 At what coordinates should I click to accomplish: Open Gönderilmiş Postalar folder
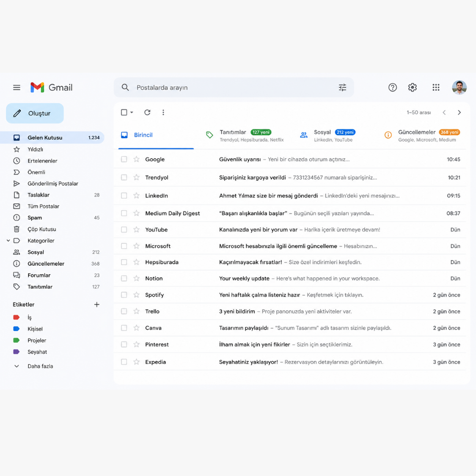click(52, 184)
